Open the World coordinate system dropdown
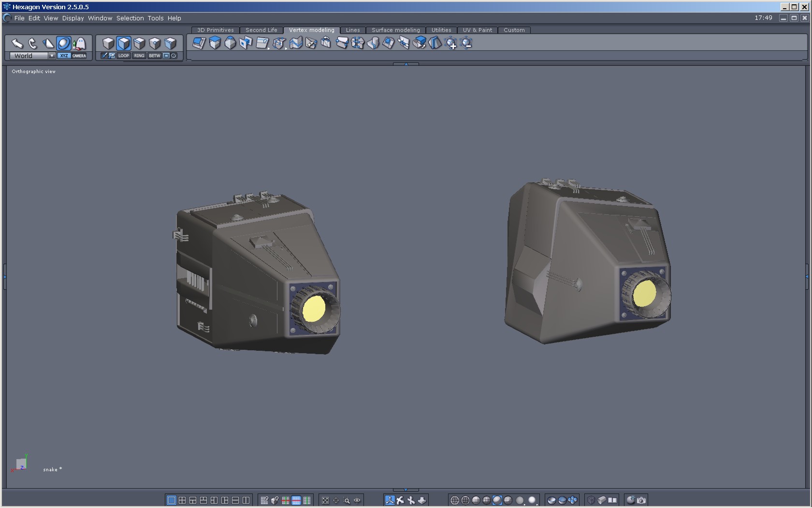Screen dimensions: 812x508 click(33, 56)
